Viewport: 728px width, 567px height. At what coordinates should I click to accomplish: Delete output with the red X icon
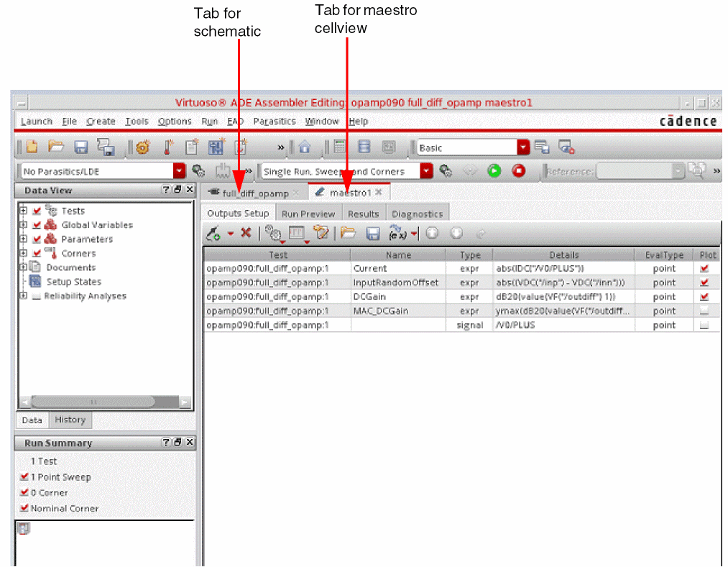pos(246,233)
